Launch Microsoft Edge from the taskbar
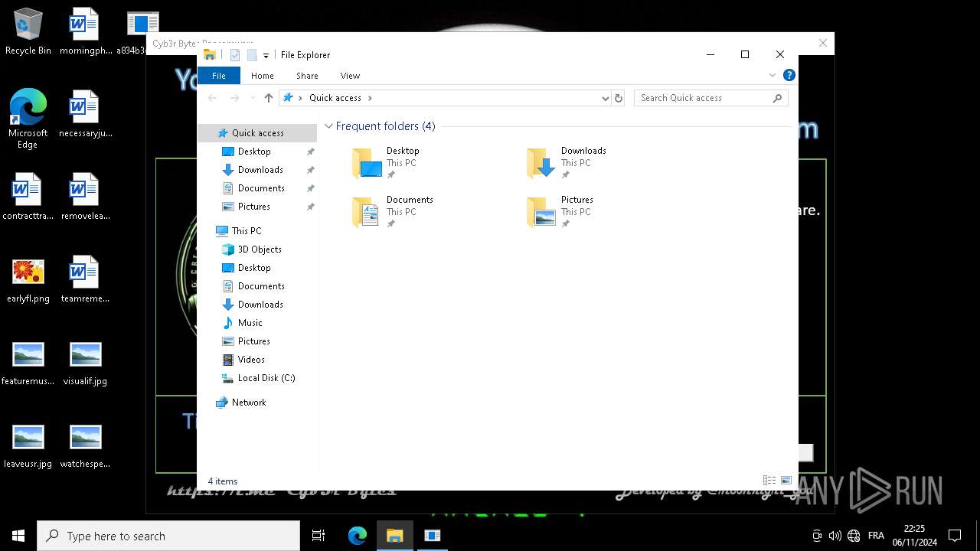 coord(358,536)
